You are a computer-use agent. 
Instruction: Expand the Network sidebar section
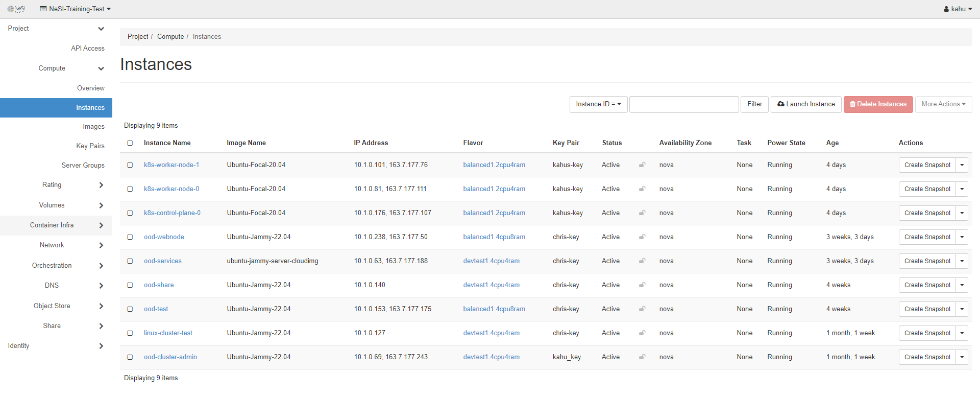tap(52, 245)
